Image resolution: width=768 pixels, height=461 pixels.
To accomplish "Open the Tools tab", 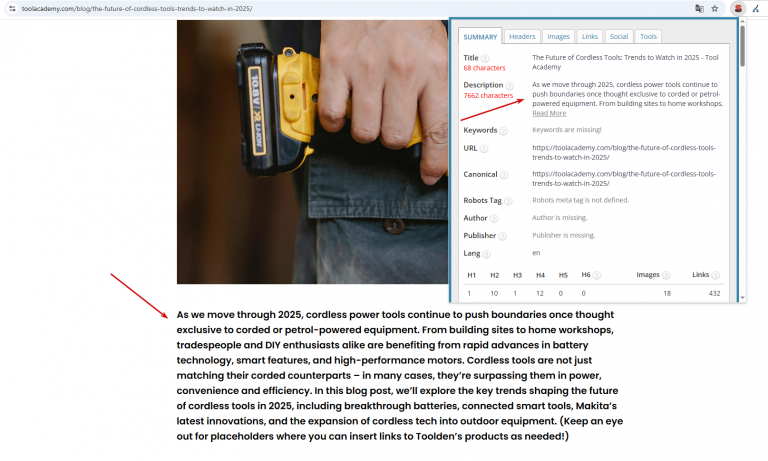I will pos(648,37).
